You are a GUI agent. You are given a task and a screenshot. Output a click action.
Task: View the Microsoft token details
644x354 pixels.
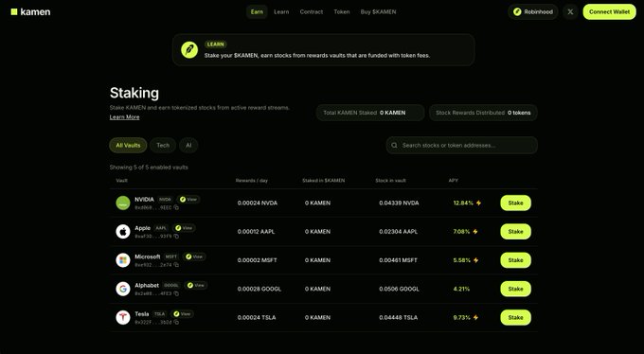tap(194, 257)
